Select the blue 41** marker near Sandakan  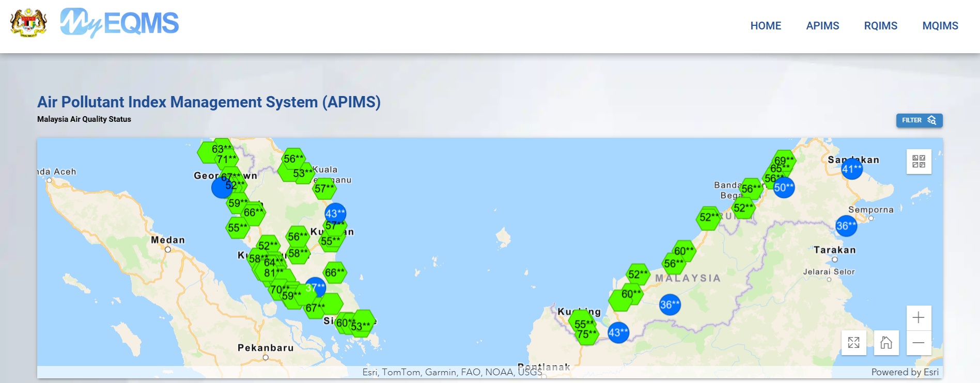[x=852, y=169]
